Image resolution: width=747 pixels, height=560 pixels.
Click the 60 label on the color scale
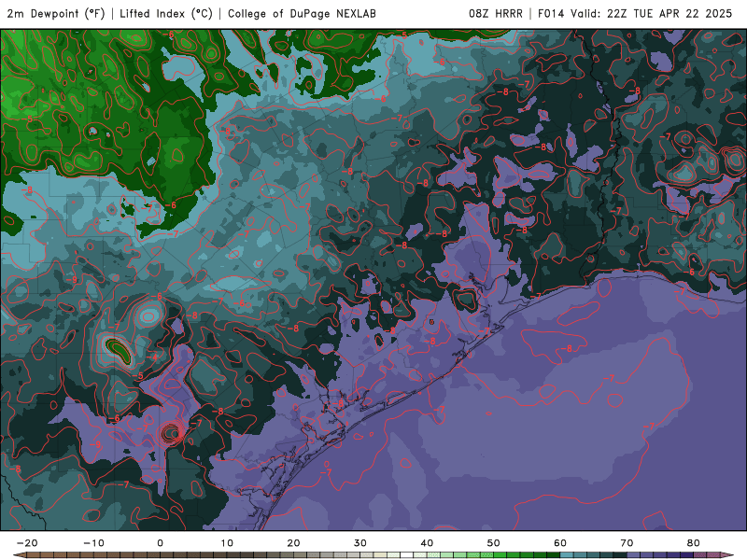[560, 543]
